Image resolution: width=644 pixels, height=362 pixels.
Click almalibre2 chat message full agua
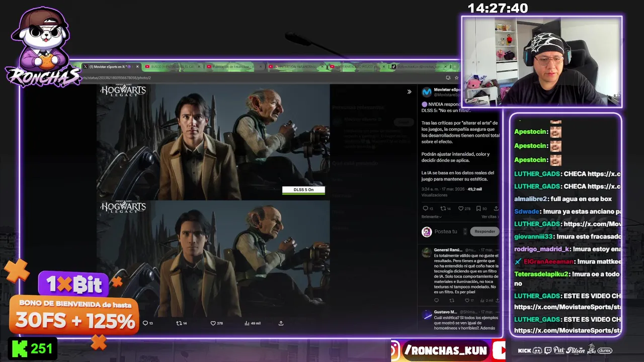(563, 199)
